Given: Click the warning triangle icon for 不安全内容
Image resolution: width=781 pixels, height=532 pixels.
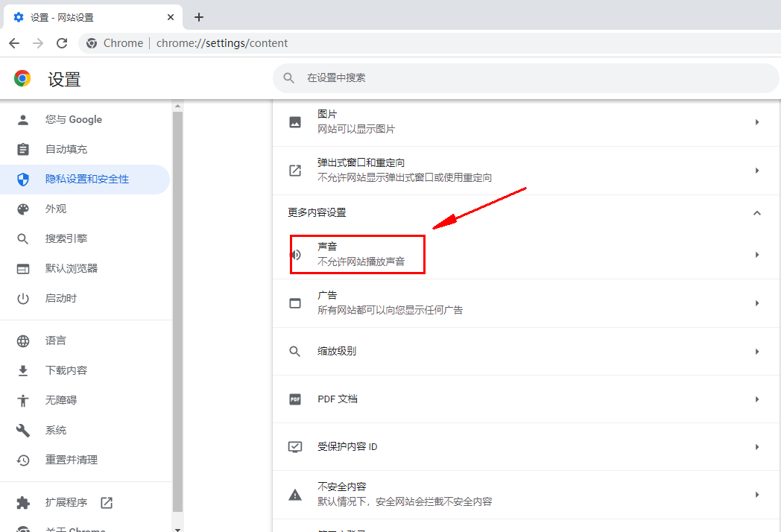Looking at the screenshot, I should point(295,495).
